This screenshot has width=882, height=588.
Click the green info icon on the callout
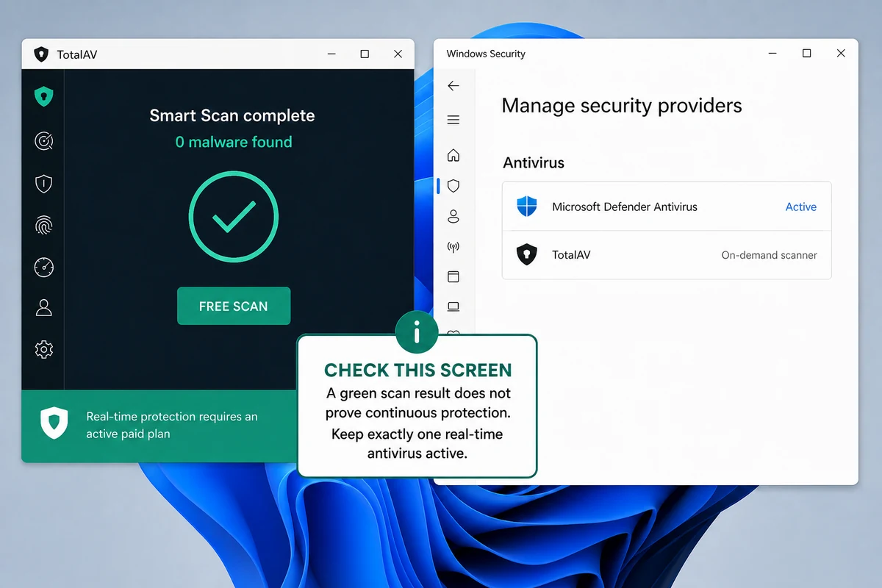(417, 333)
